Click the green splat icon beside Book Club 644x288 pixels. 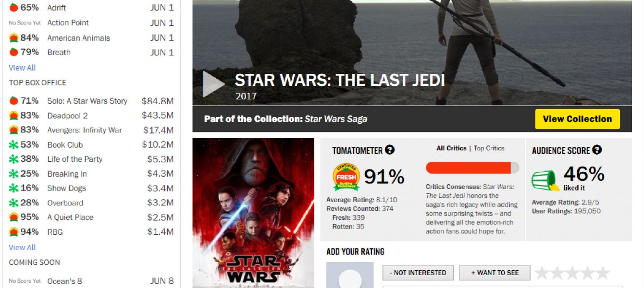[13, 144]
